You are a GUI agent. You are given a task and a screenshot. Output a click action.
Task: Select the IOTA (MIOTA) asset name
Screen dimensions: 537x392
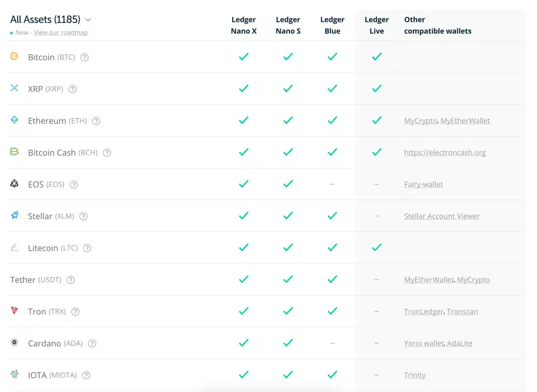point(52,375)
